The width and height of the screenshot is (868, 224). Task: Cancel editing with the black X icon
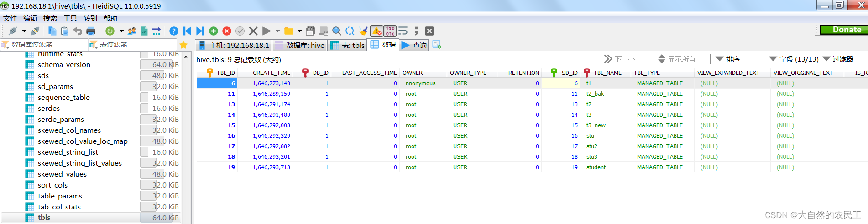click(x=253, y=31)
